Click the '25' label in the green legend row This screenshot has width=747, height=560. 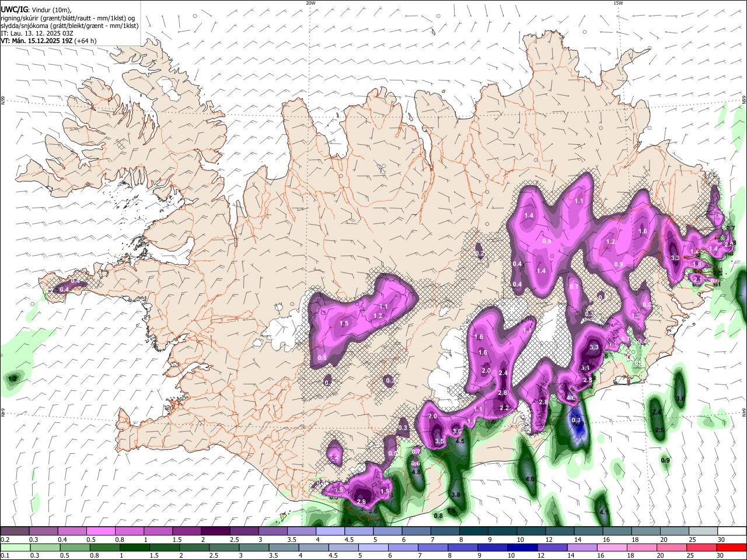point(692,556)
